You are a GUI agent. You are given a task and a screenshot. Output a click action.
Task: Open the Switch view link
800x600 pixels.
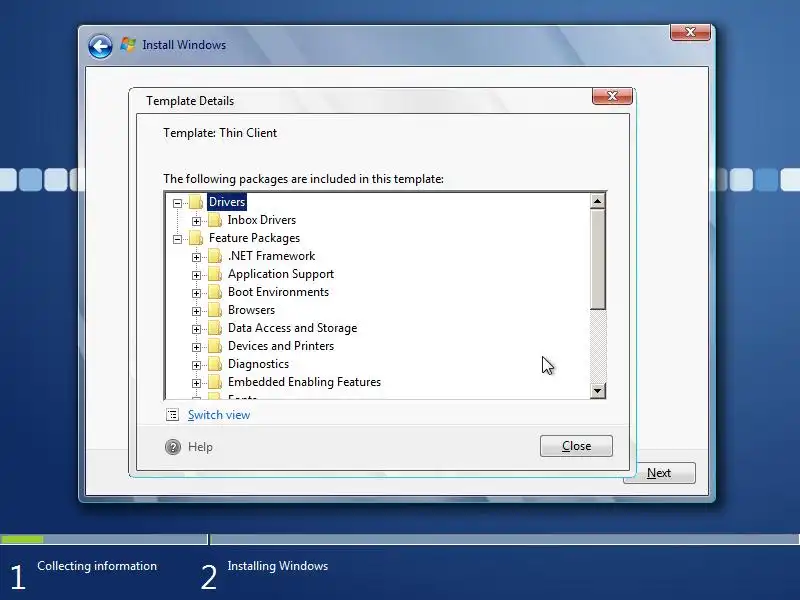(219, 415)
